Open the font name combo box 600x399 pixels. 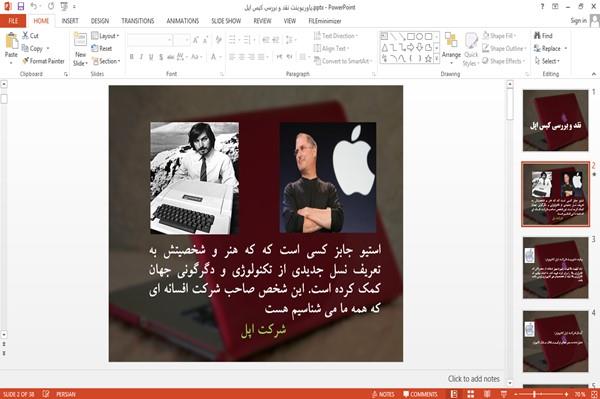(x=150, y=40)
